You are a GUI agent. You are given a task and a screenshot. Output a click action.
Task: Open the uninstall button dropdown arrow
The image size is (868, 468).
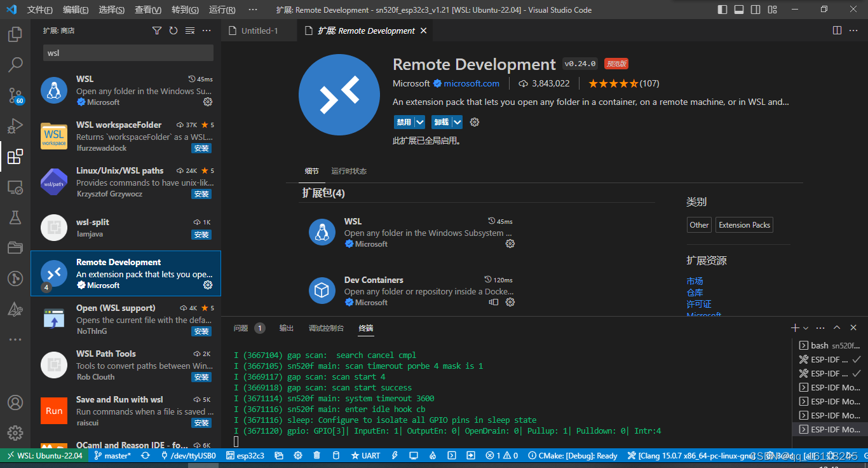457,122
